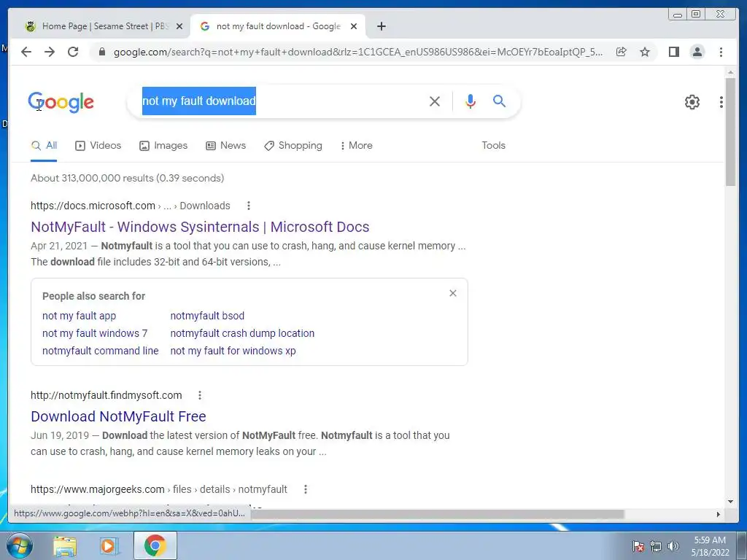Search for notmyfault command line
This screenshot has width=747, height=560.
click(101, 351)
